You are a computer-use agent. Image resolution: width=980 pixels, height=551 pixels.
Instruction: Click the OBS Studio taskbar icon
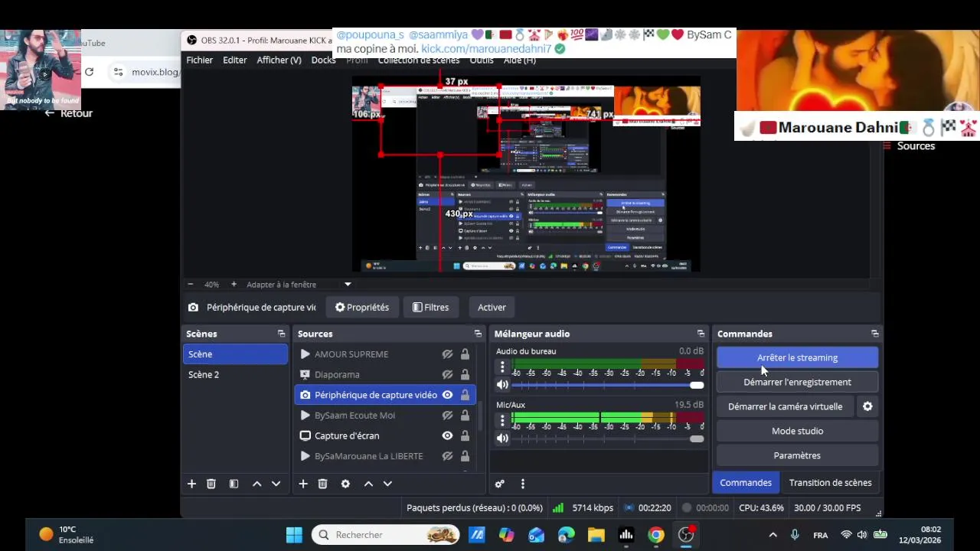[x=686, y=535]
